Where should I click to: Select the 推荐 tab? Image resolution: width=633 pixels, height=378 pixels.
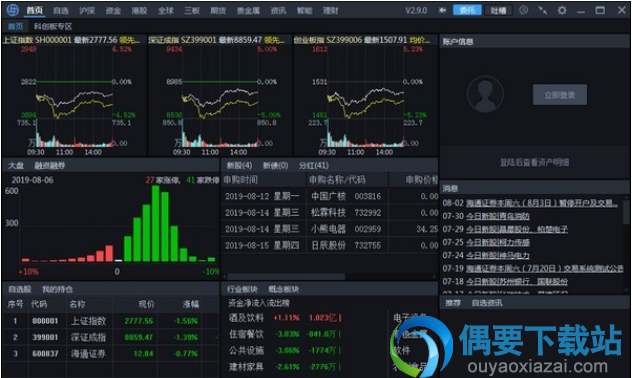(453, 303)
